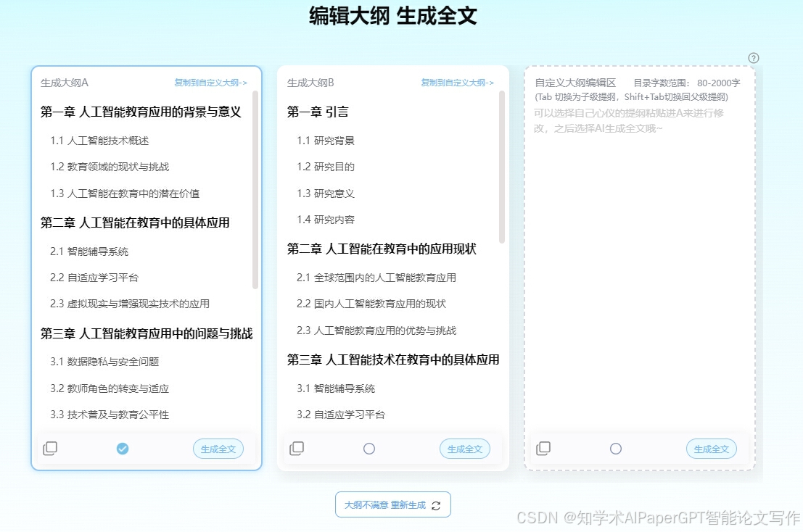
Task: Click the 生成大纲A panel title
Action: click(x=65, y=83)
